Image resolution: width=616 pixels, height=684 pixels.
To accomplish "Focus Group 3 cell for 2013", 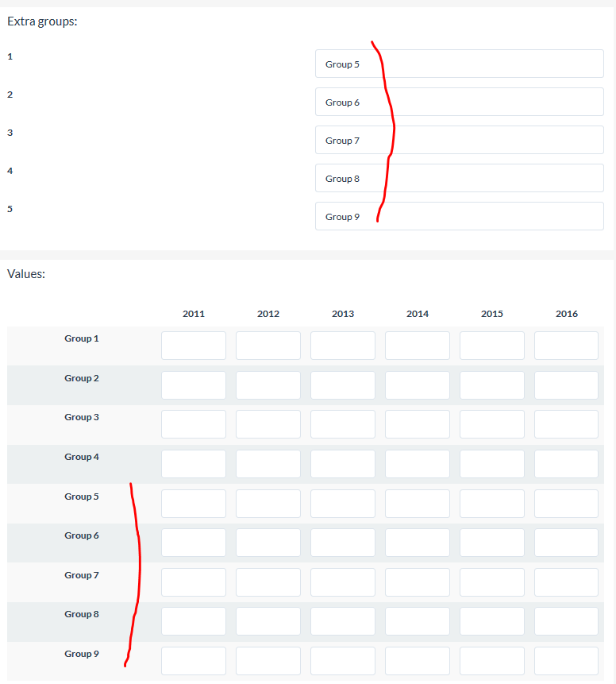I will click(343, 424).
